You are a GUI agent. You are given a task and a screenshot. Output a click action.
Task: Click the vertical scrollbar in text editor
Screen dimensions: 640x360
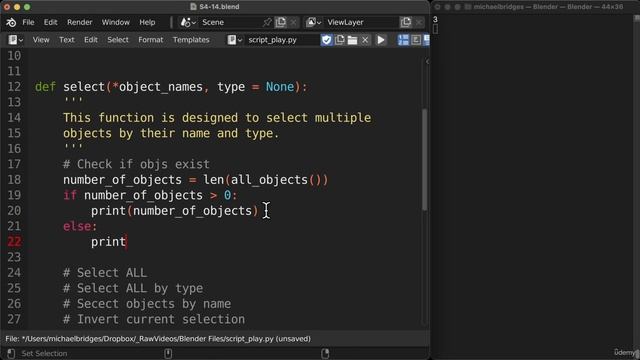(424, 159)
